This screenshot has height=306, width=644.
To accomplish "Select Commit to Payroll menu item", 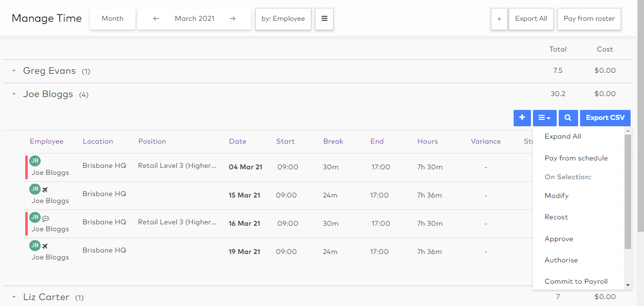I will 576,281.
